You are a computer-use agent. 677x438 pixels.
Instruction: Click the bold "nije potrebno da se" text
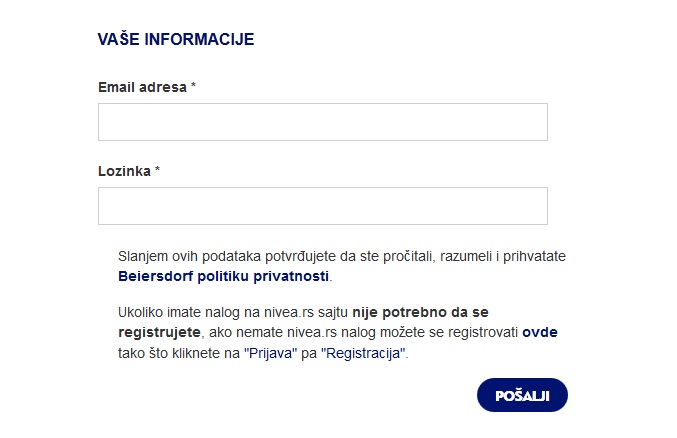coord(420,312)
